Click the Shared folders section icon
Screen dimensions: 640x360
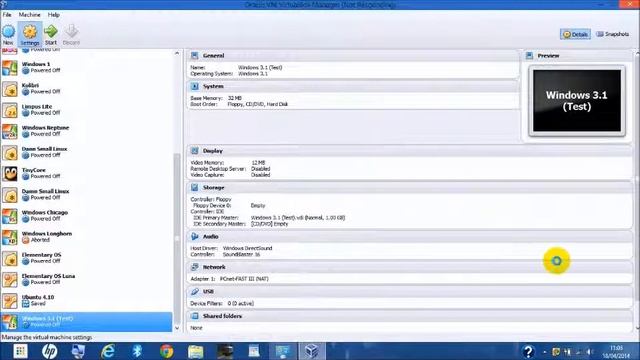pyautogui.click(x=195, y=316)
